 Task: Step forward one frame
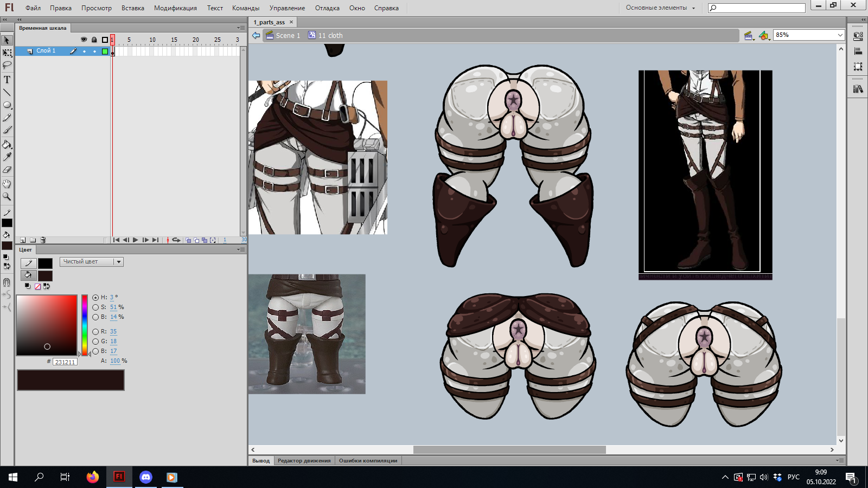(145, 240)
